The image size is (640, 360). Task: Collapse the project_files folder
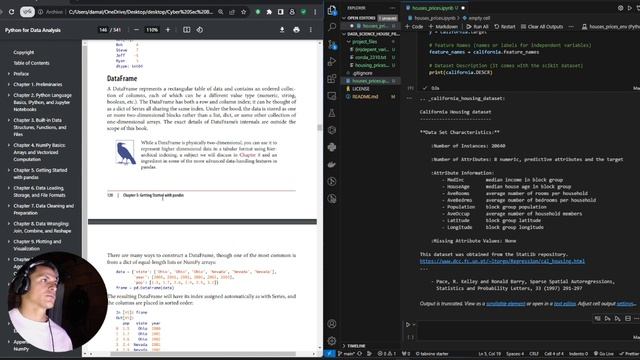349,42
